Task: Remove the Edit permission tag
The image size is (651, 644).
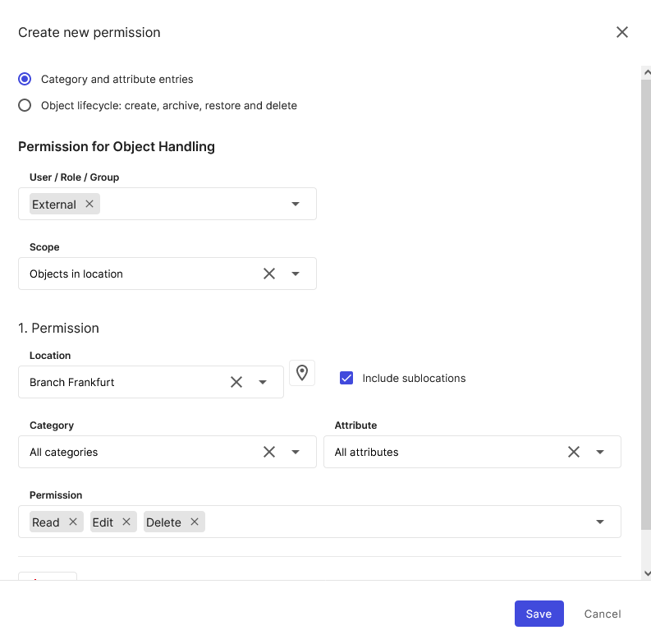Action: click(126, 522)
